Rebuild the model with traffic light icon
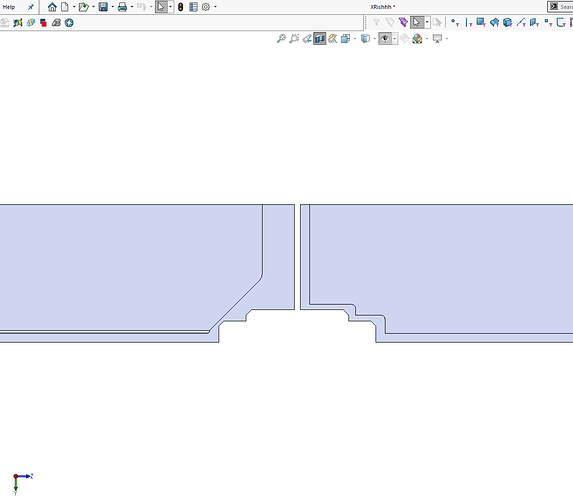This screenshot has height=500, width=573. click(x=181, y=7)
